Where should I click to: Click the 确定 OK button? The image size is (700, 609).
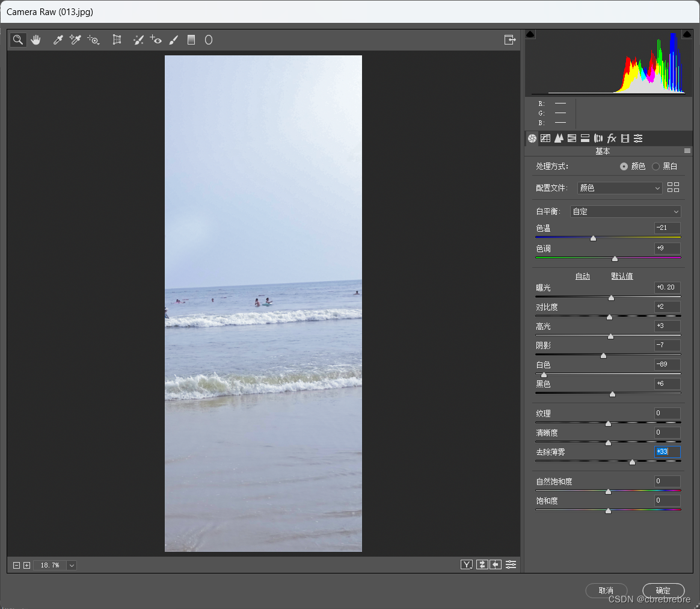pyautogui.click(x=663, y=590)
